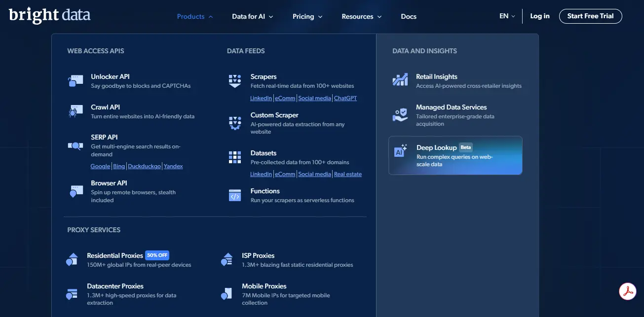This screenshot has width=644, height=317.
Task: Select the SERP API magnifier icon
Action: coord(76,145)
